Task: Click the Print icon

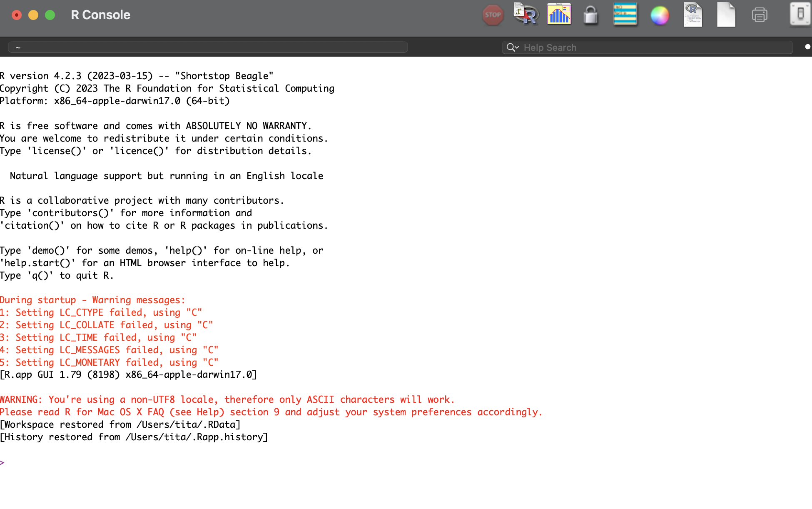Action: tap(760, 15)
